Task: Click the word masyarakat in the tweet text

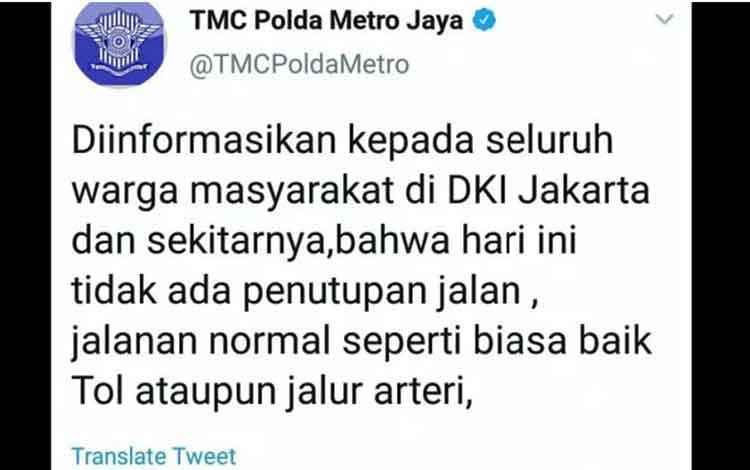Action: click(293, 191)
